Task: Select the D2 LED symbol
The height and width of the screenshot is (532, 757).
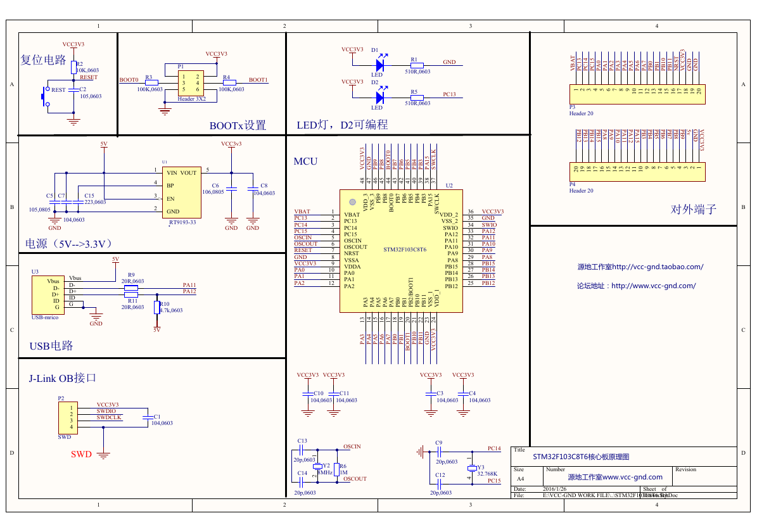Action: click(x=381, y=96)
